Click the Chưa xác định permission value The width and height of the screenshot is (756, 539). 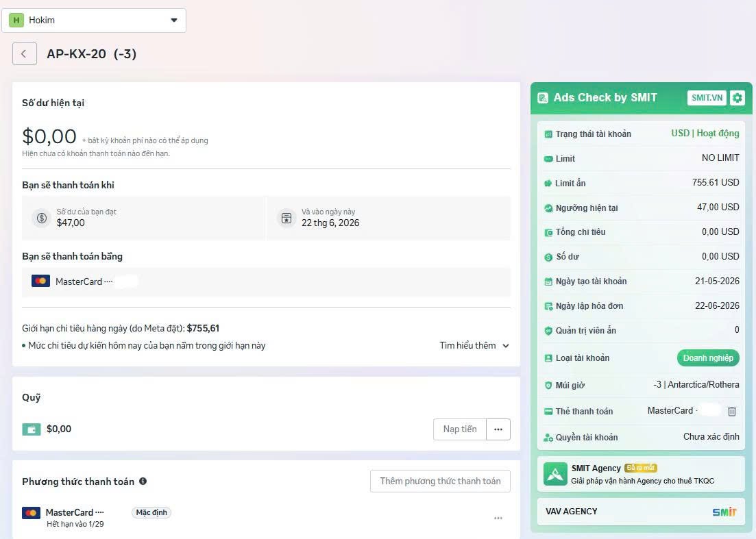711,437
